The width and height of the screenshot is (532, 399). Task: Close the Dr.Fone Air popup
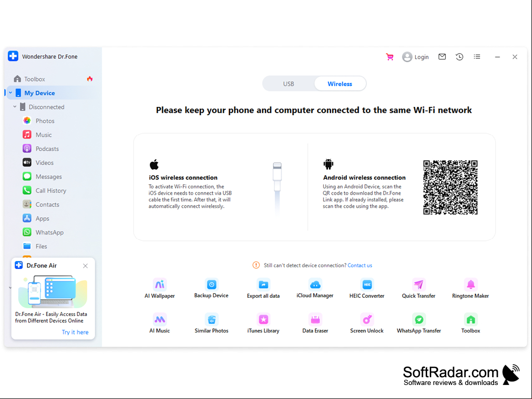85,266
